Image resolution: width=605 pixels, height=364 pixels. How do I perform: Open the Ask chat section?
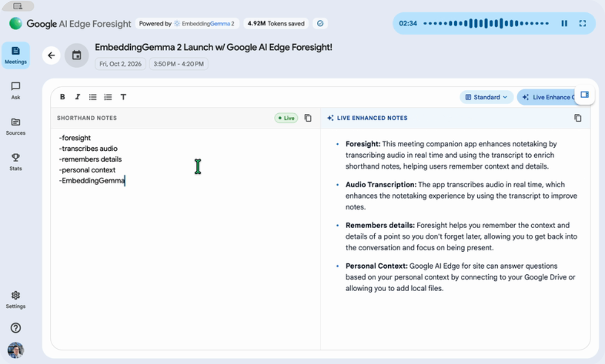point(15,91)
